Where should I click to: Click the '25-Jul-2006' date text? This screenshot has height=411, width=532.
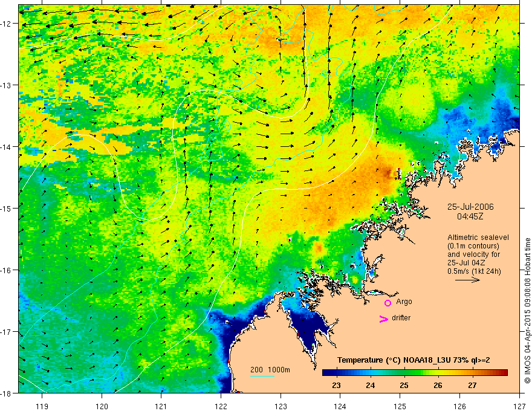pos(470,207)
